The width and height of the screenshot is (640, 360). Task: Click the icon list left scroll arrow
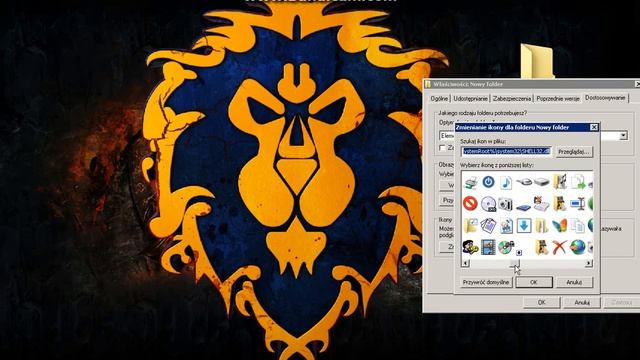pyautogui.click(x=465, y=263)
